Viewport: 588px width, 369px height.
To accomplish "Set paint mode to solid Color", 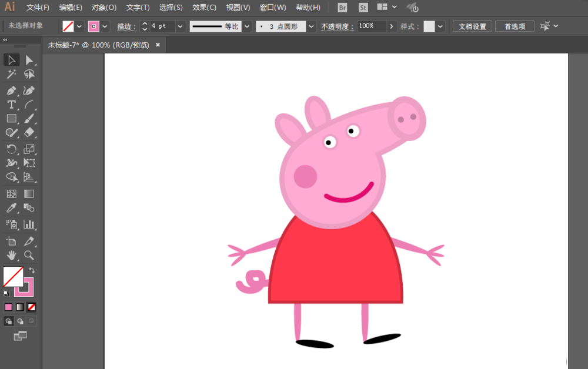I will coord(8,307).
